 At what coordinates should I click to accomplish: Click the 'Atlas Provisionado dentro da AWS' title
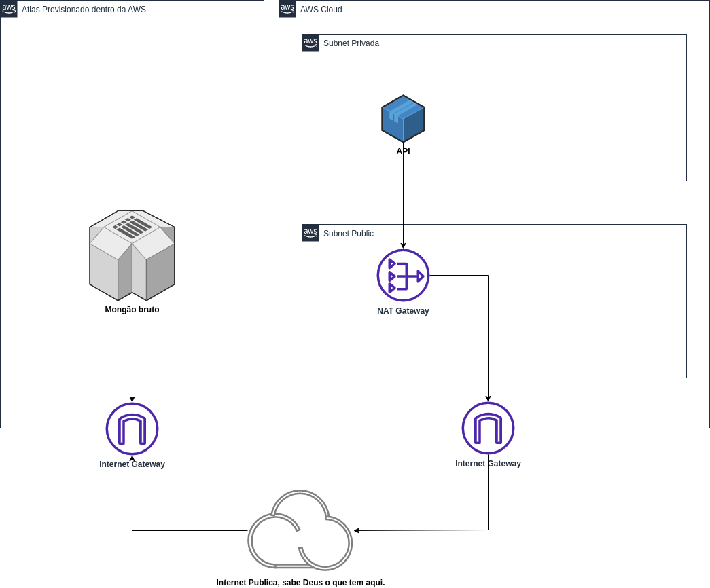(x=84, y=10)
